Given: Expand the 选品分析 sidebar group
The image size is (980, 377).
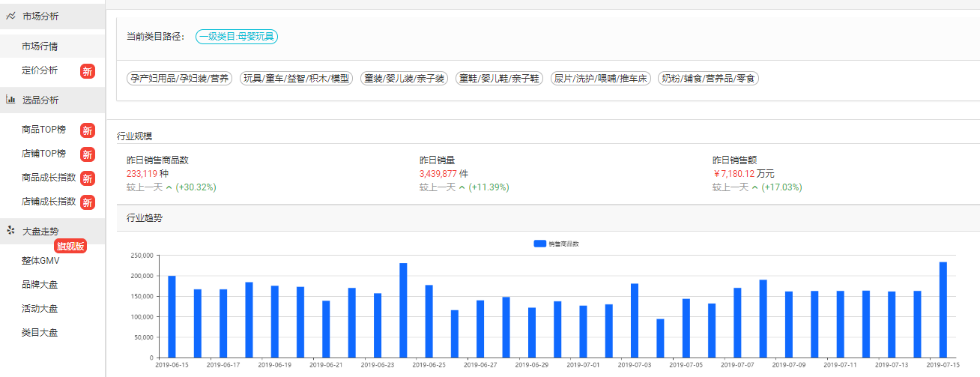Looking at the screenshot, I should tap(40, 100).
